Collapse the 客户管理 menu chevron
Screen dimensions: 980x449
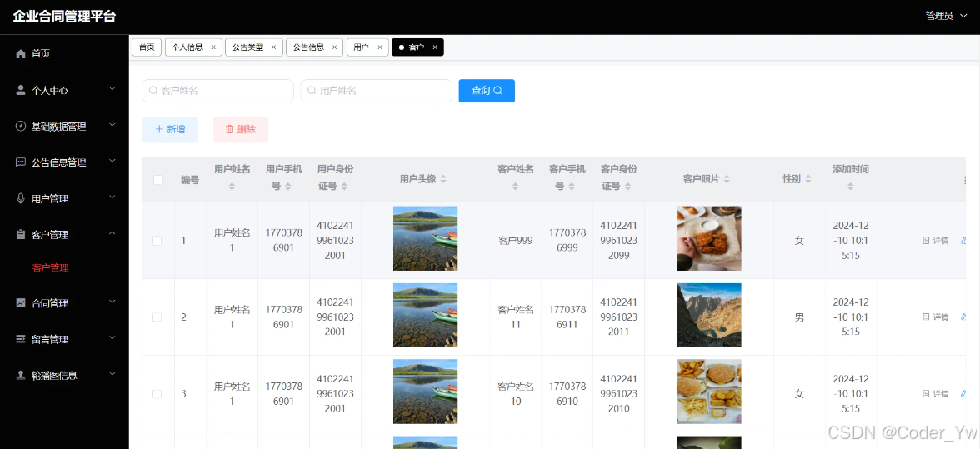pyautogui.click(x=112, y=233)
